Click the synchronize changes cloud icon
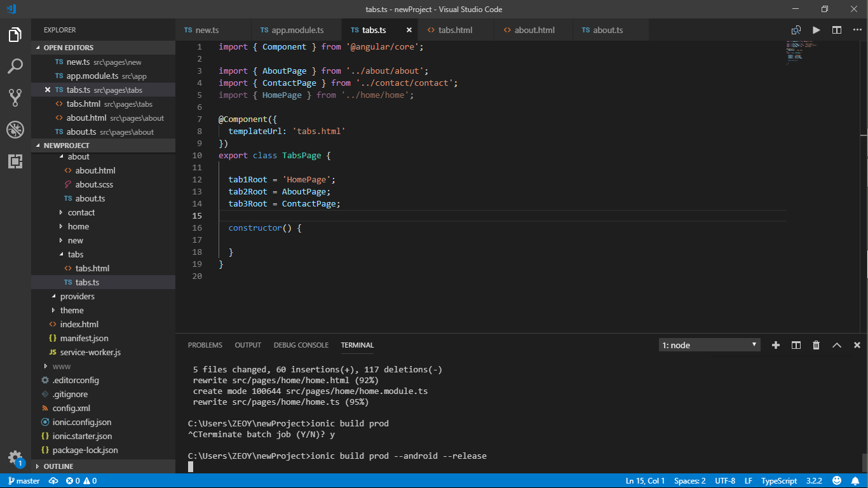This screenshot has width=868, height=488. pyautogui.click(x=53, y=481)
